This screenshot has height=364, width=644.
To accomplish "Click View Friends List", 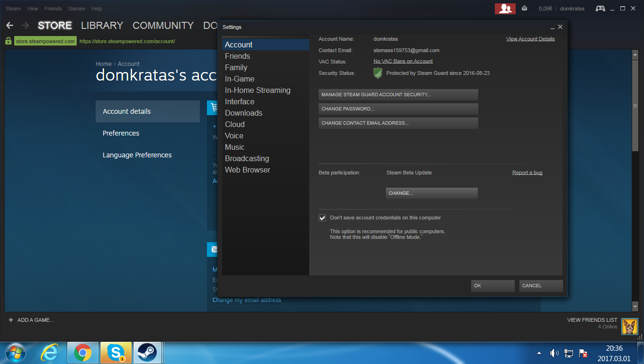I will click(x=592, y=320).
